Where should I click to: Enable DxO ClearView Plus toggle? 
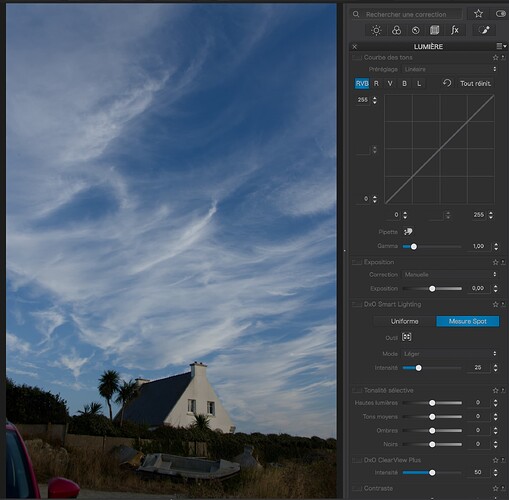pyautogui.click(x=357, y=460)
